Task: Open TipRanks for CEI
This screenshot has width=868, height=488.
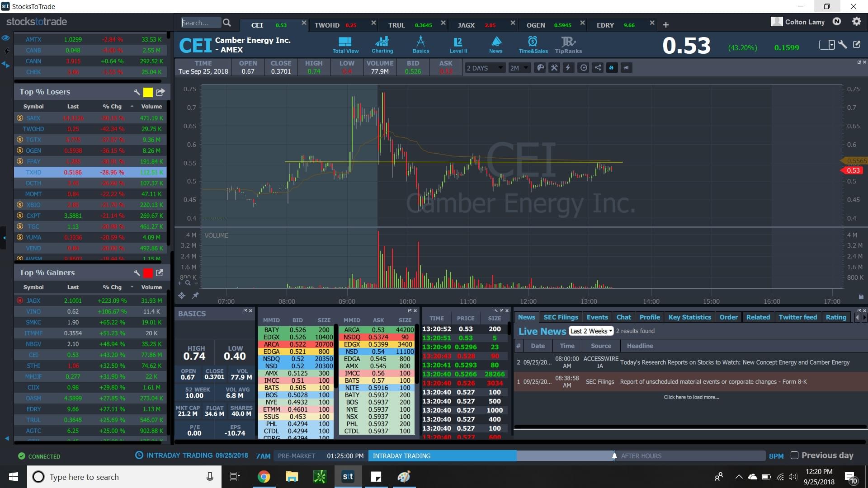Action: coord(568,45)
